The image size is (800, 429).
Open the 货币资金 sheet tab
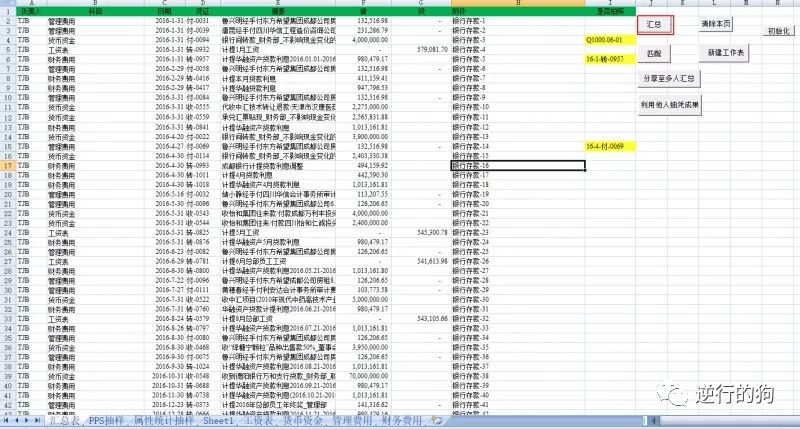pyautogui.click(x=303, y=421)
